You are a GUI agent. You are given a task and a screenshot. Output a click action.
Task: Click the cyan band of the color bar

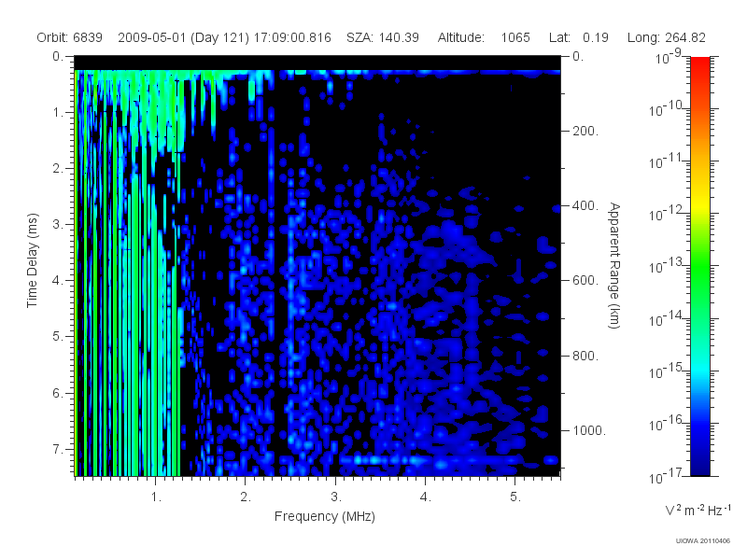coord(700,369)
